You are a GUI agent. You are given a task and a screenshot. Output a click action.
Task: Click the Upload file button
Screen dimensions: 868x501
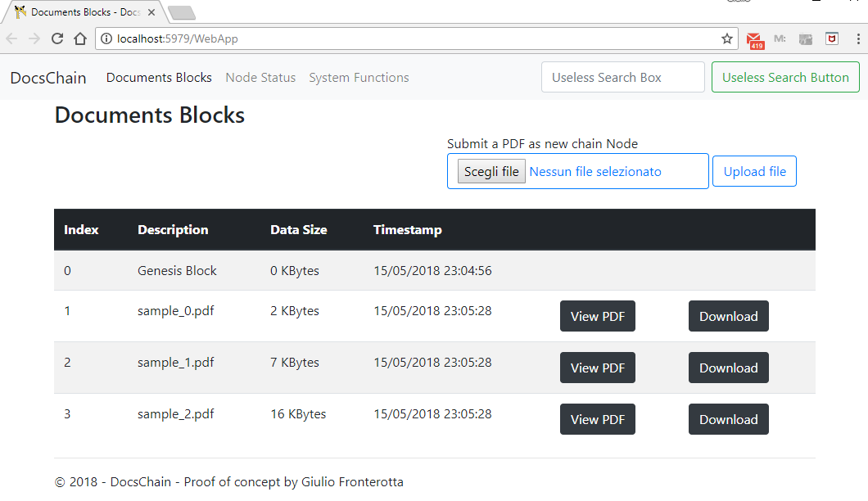coord(754,171)
